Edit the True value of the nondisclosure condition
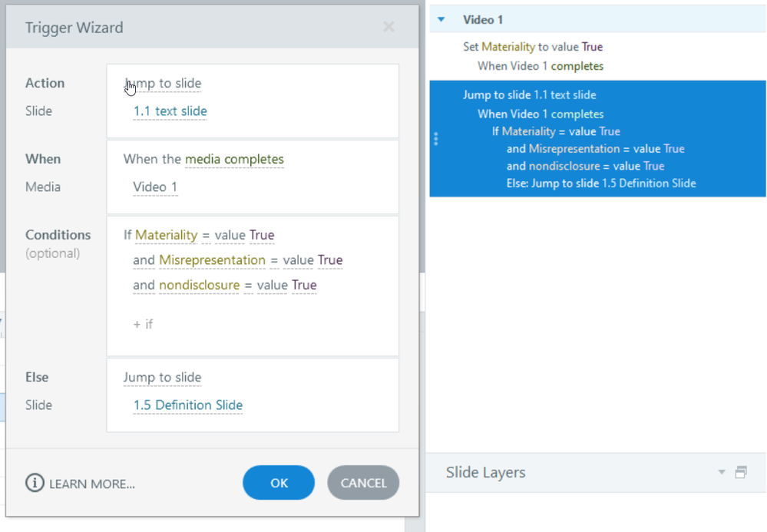This screenshot has width=767, height=532. 304,285
